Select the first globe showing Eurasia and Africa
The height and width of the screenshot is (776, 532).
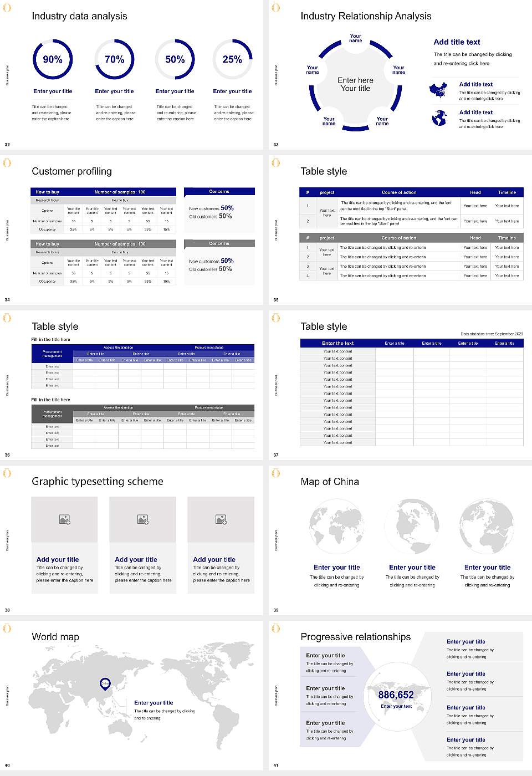(x=337, y=527)
